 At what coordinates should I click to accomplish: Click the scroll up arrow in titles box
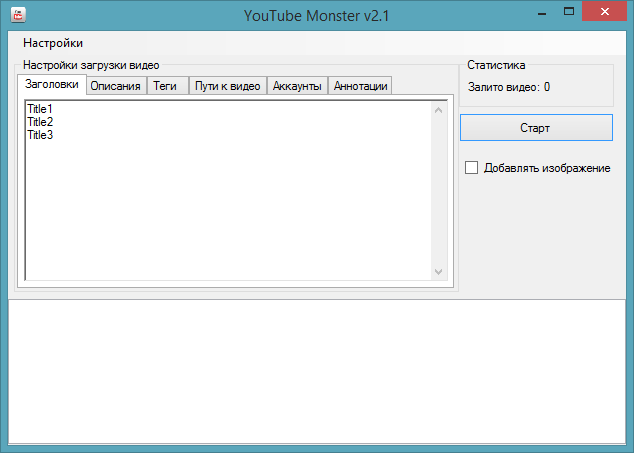438,110
